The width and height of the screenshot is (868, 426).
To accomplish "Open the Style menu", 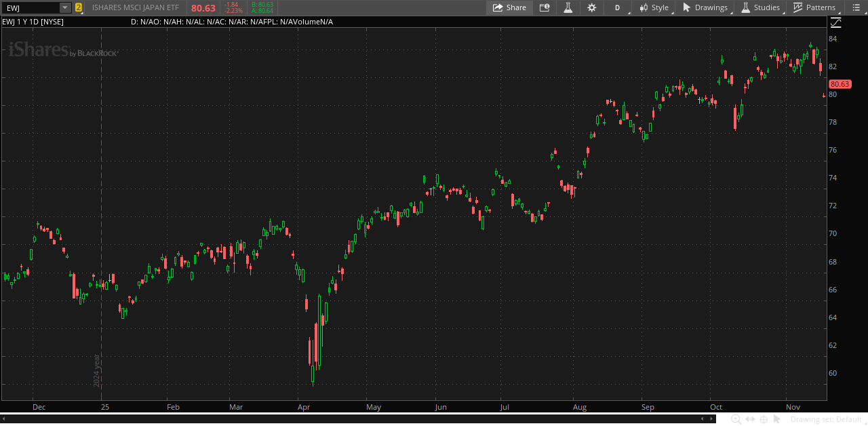I will 654,7.
